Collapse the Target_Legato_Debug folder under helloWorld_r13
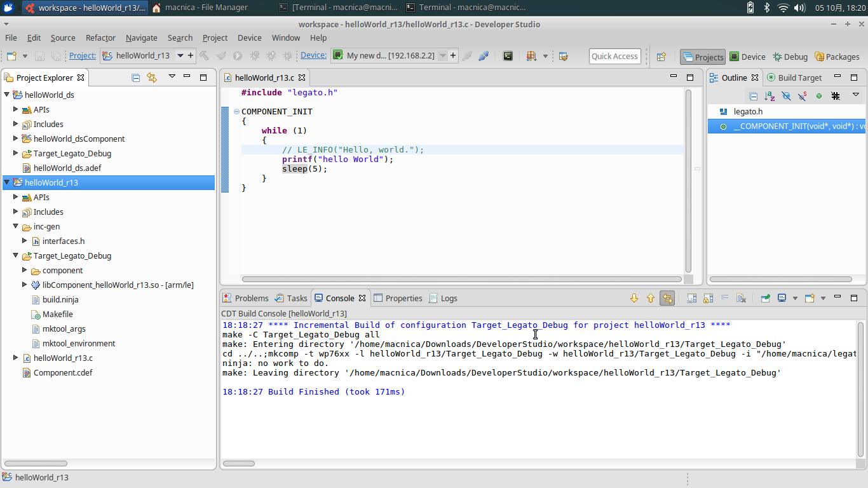This screenshot has width=868, height=488. (16, 255)
